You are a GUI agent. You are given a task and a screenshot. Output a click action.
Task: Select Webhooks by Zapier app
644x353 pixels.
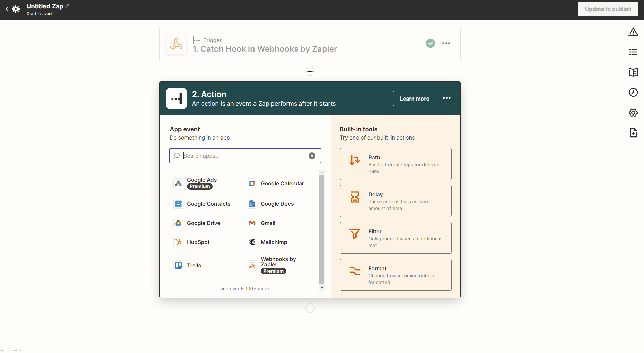[x=272, y=265]
